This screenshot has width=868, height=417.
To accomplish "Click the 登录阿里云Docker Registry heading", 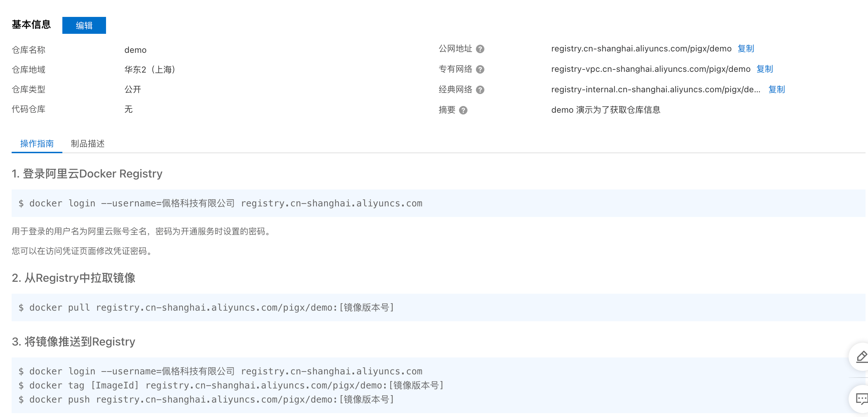I will (87, 174).
